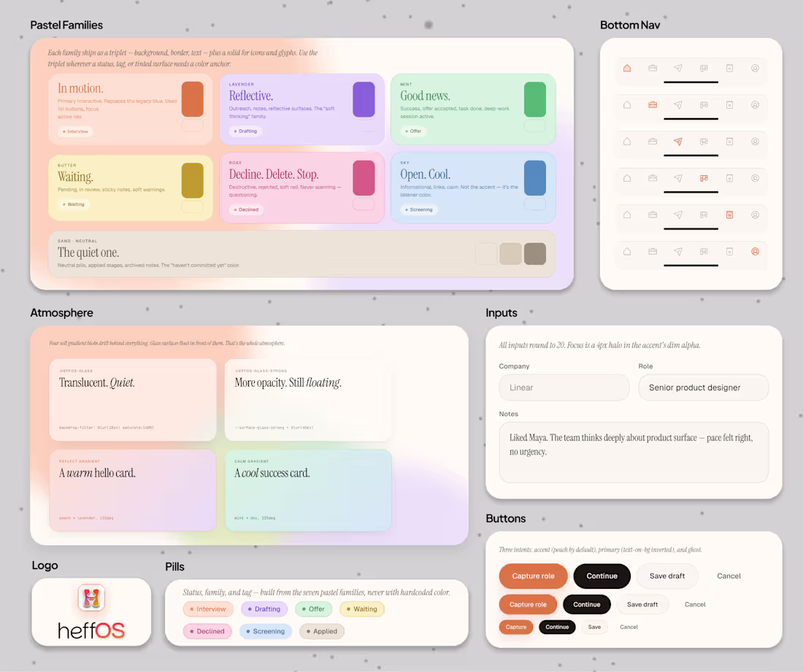Click the blue swatch on the Open. Cool. card
Screen dimensions: 803x672
[534, 178]
